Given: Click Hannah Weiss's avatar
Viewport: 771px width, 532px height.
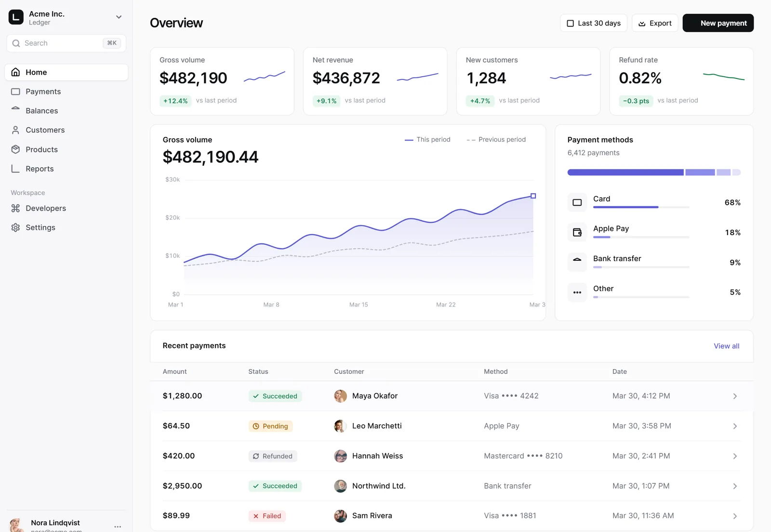Looking at the screenshot, I should point(340,456).
